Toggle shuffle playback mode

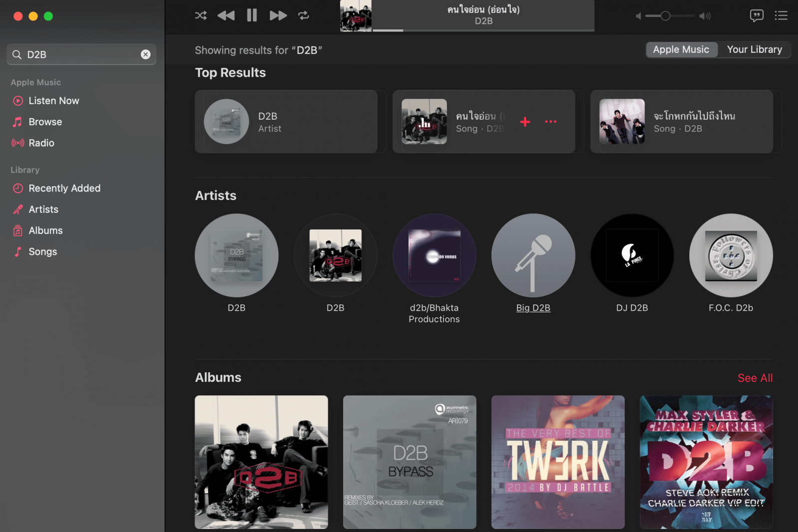[x=200, y=15]
